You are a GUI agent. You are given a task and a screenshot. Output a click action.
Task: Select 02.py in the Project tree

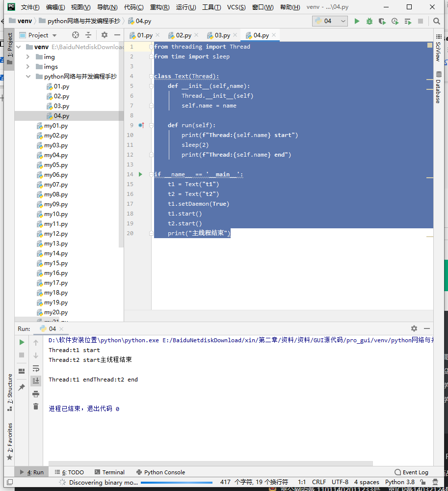pos(61,96)
